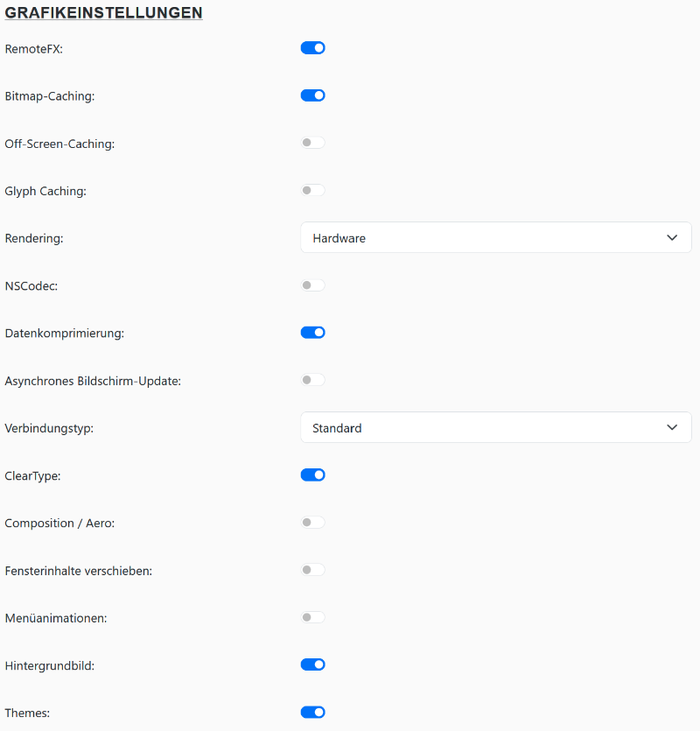Click the Verbindungstyp label text
This screenshot has height=731, width=700.
coord(49,428)
